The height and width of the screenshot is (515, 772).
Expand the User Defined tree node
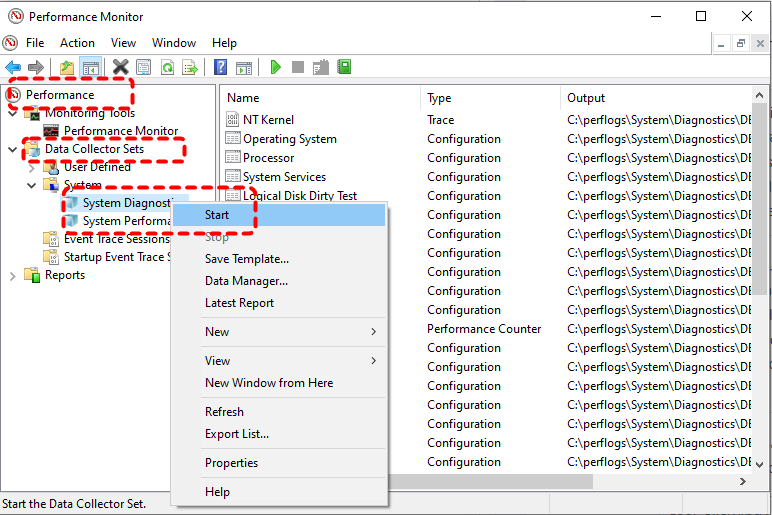pyautogui.click(x=32, y=168)
